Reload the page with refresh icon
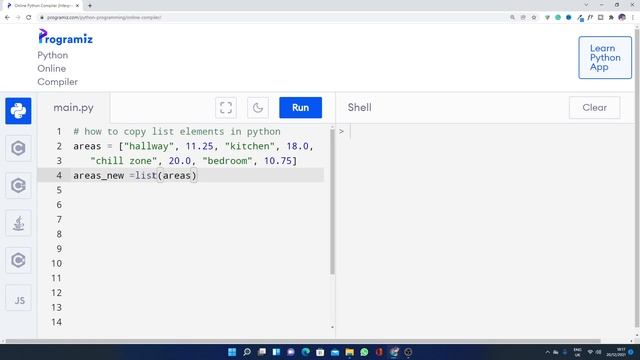The width and height of the screenshot is (640, 360). click(x=29, y=18)
